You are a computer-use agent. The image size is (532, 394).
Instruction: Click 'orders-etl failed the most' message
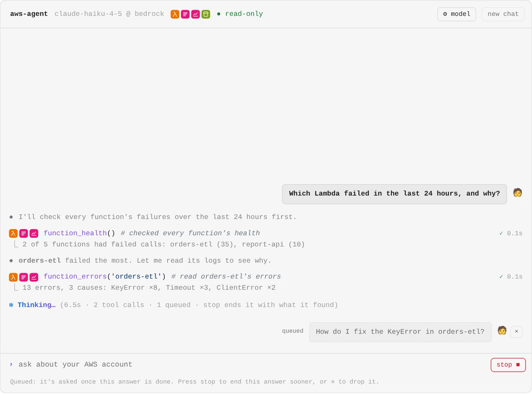[x=145, y=261]
